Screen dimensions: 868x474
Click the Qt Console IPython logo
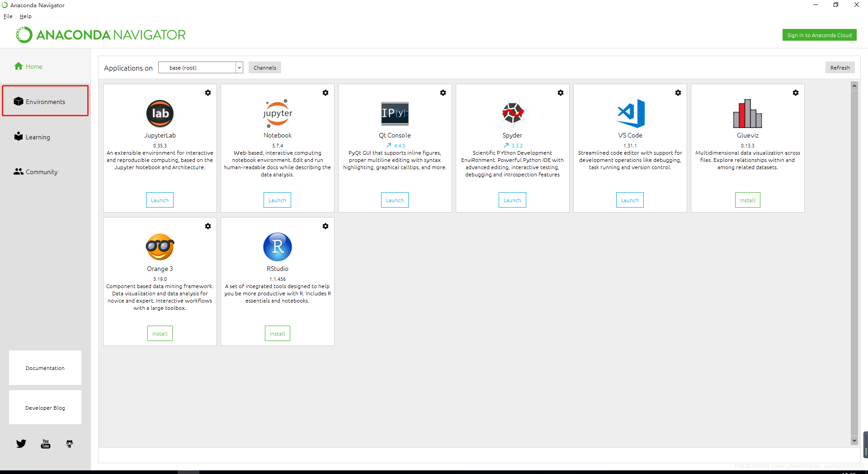[x=395, y=114]
